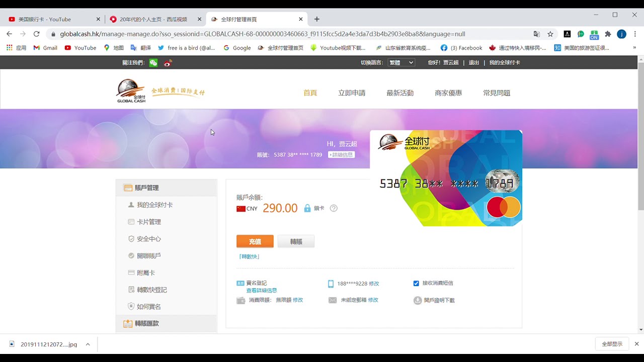Open the 地图 maps bookmark
Screen dimensions: 644x362
(114, 48)
